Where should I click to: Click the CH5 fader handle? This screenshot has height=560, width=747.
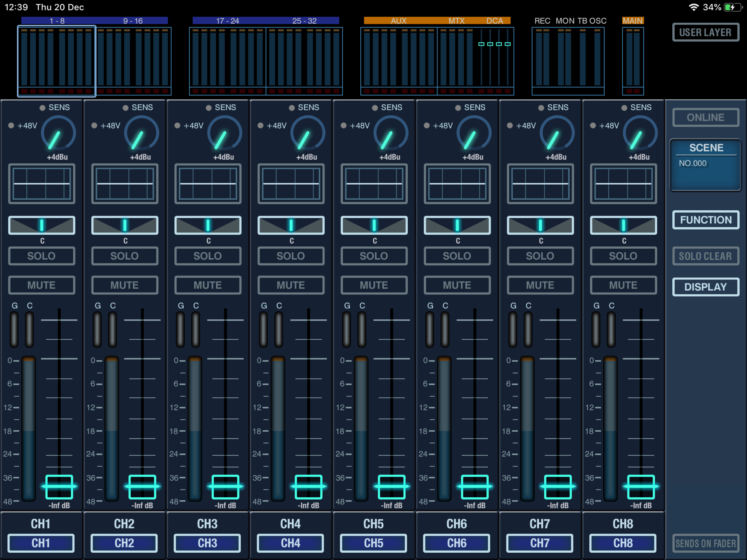click(x=391, y=487)
